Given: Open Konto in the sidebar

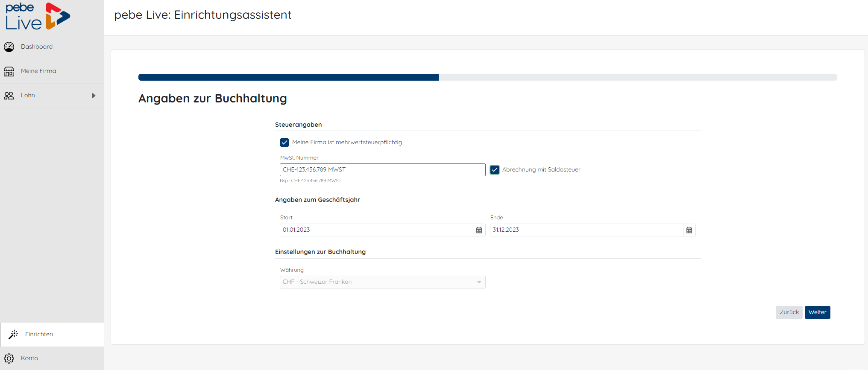Looking at the screenshot, I should click(29, 358).
